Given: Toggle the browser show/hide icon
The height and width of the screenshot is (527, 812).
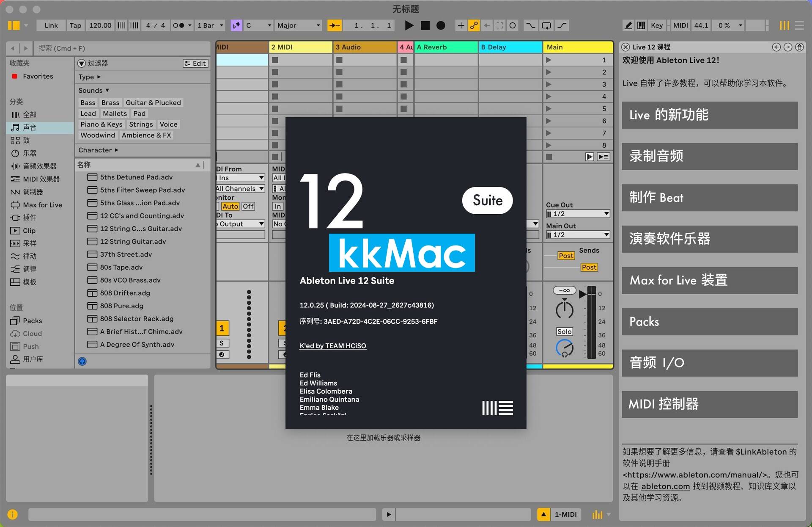Looking at the screenshot, I should 14,25.
